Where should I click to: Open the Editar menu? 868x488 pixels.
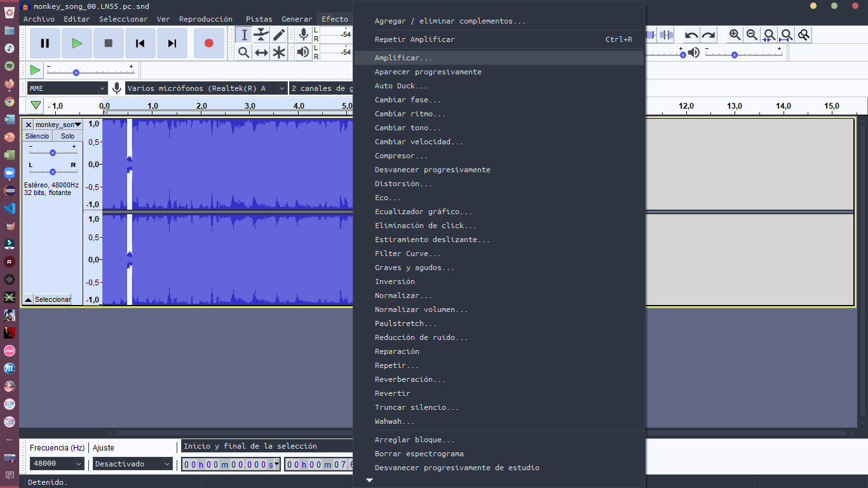pyautogui.click(x=77, y=19)
